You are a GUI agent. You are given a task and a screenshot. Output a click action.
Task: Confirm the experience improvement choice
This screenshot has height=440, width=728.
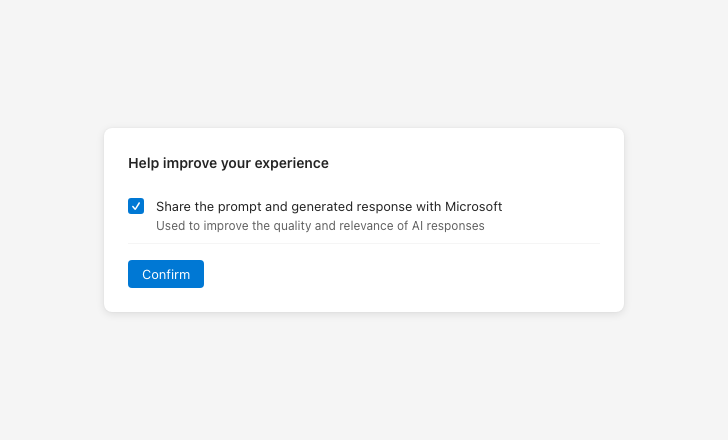pos(166,274)
